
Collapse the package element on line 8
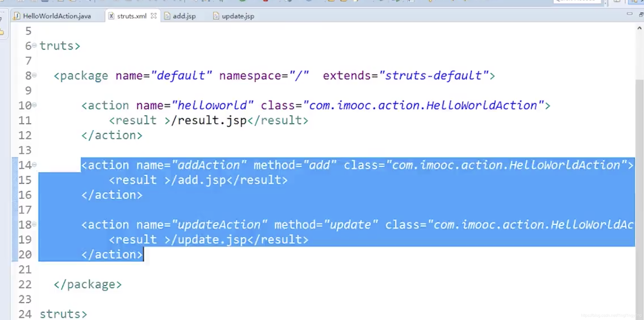tap(35, 75)
